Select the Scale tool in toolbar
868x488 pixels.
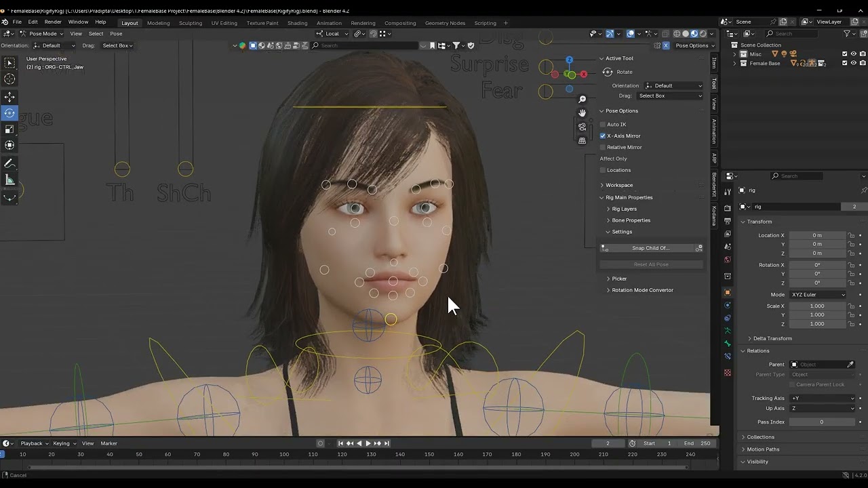[9, 129]
